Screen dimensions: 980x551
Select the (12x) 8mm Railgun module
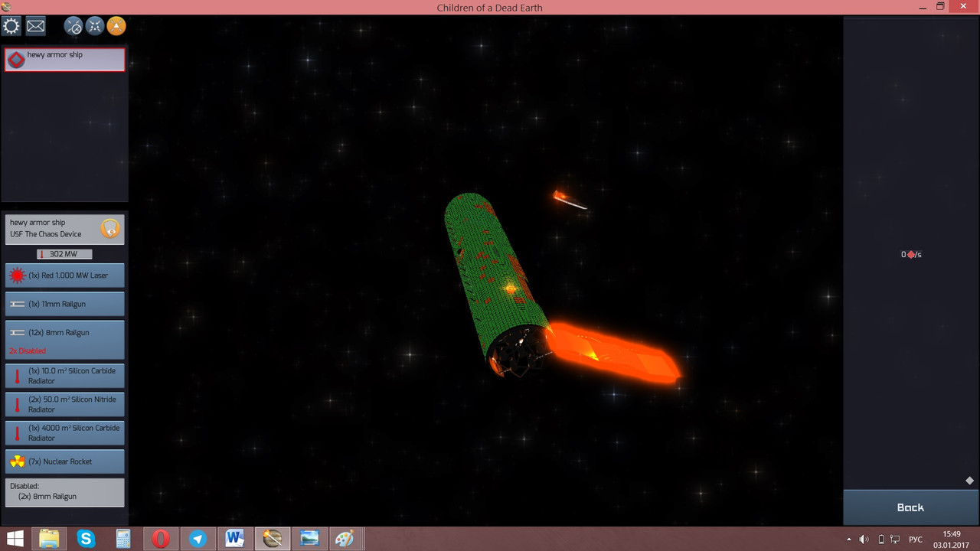coord(64,340)
